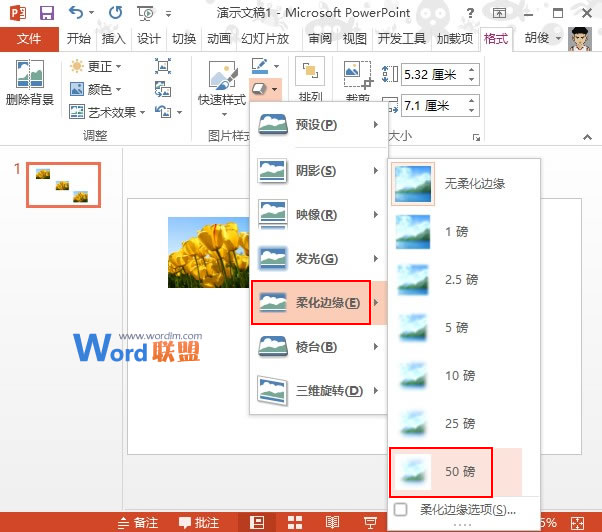Image resolution: width=602 pixels, height=532 pixels.
Task: Click the Start From Beginning slideshow icon
Action: 146,13
